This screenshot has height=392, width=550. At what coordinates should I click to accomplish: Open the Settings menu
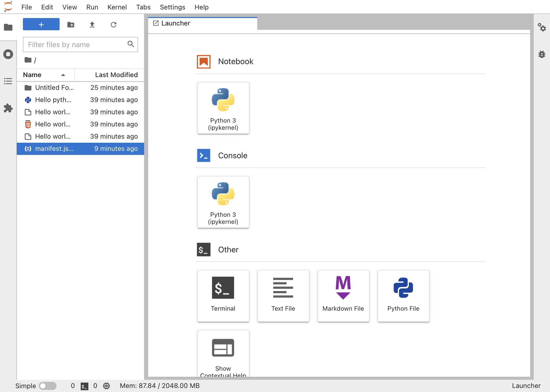pos(172,7)
